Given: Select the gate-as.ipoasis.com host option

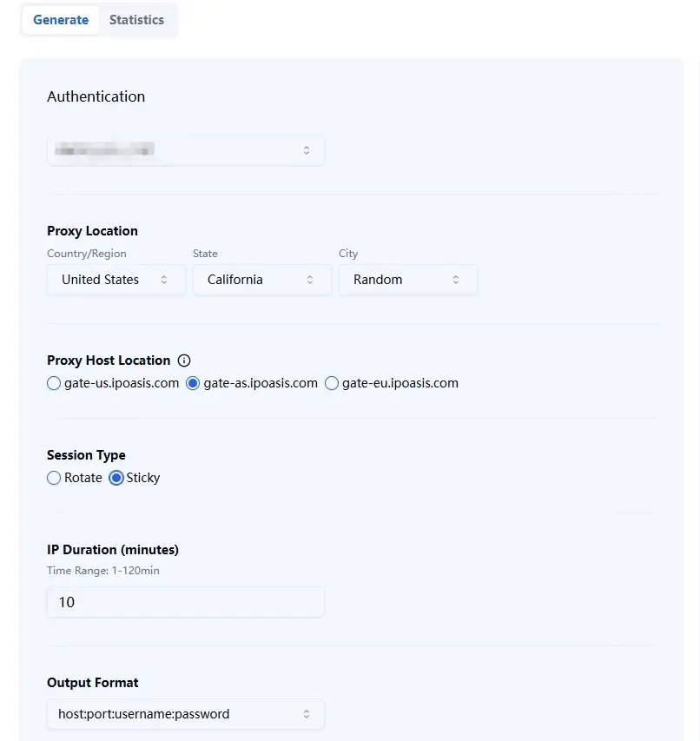Looking at the screenshot, I should (x=194, y=383).
